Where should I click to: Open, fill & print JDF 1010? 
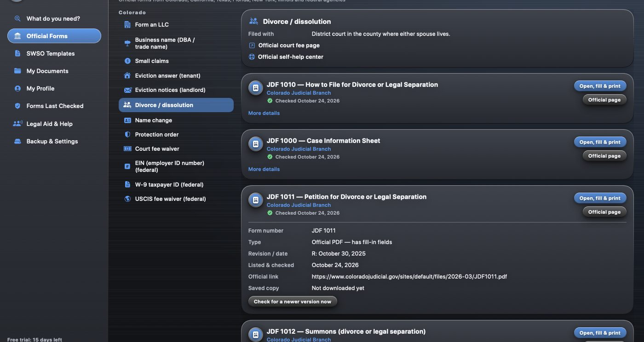(x=600, y=86)
